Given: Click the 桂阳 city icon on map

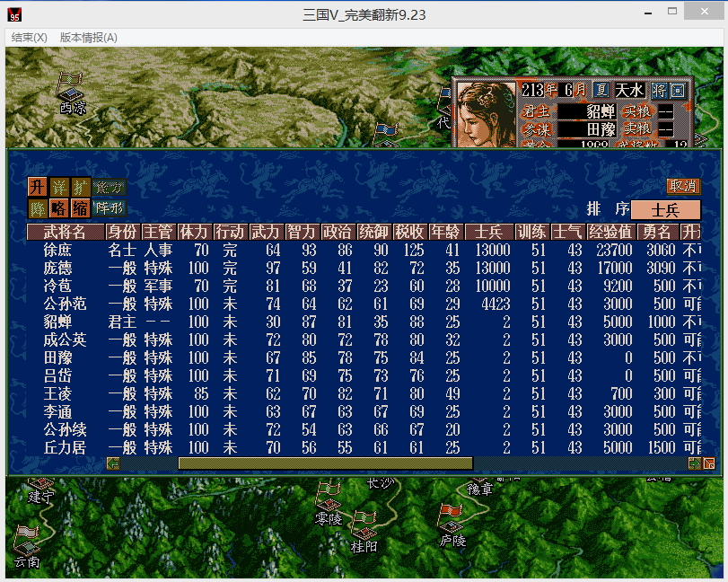Looking at the screenshot, I should pos(364,525).
